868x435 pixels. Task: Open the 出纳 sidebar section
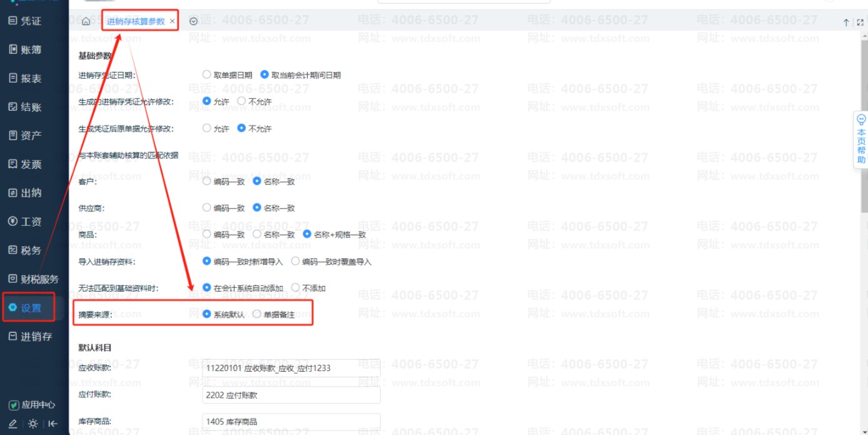point(25,193)
